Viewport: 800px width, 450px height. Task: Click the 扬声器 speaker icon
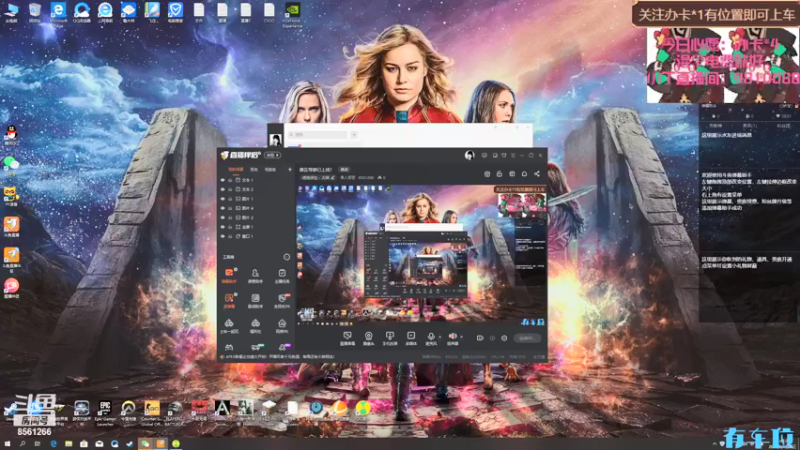click(453, 338)
